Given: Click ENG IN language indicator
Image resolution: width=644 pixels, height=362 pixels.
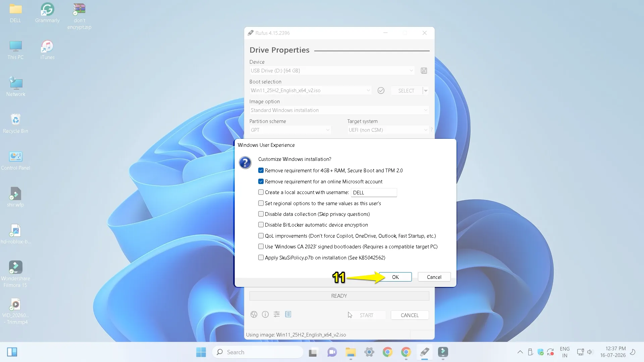Looking at the screenshot, I should (565, 352).
